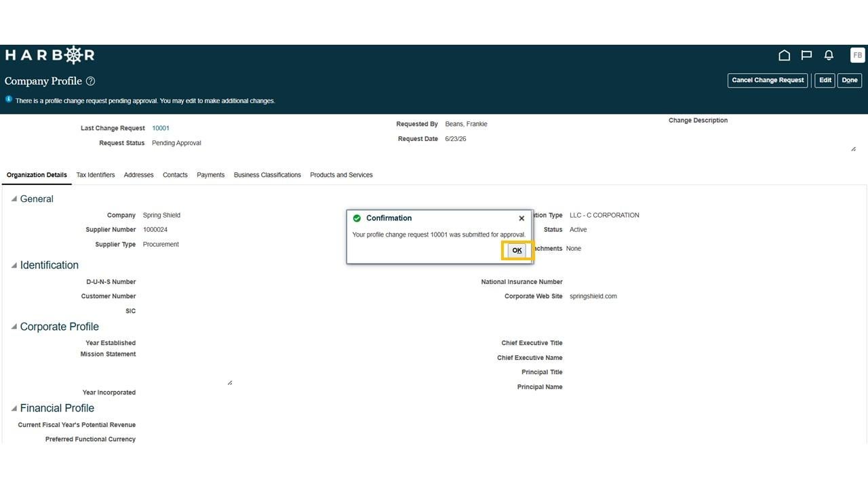Click the Harbor logo

pos(50,55)
